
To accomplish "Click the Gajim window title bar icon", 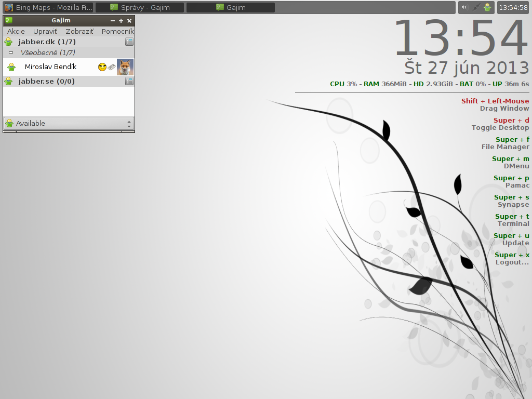I will 9,21.
